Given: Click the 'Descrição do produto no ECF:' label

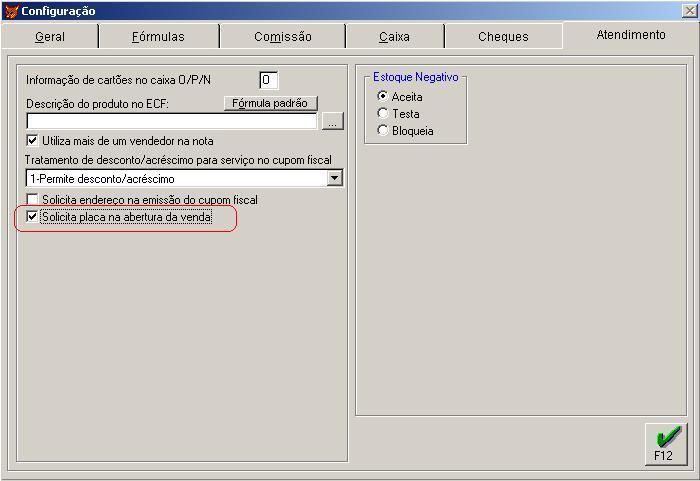Looking at the screenshot, I should (97, 104).
